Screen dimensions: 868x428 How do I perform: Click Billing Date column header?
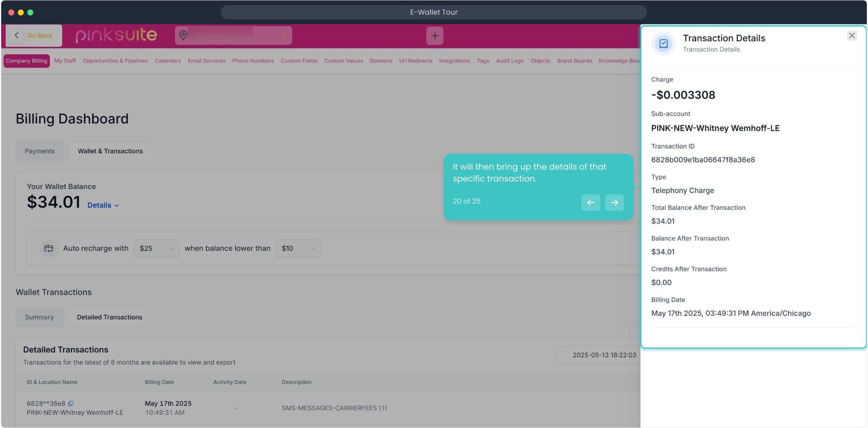click(159, 382)
